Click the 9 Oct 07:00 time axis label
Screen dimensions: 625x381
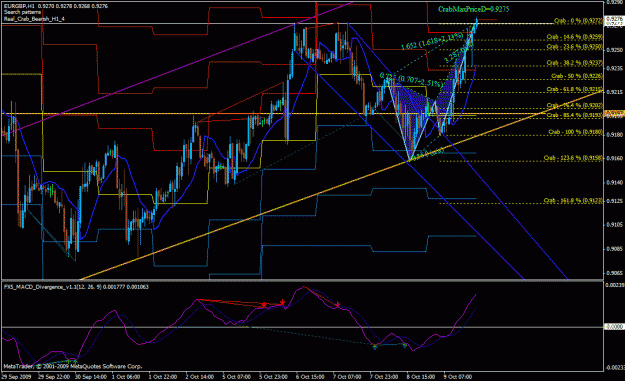click(x=458, y=377)
